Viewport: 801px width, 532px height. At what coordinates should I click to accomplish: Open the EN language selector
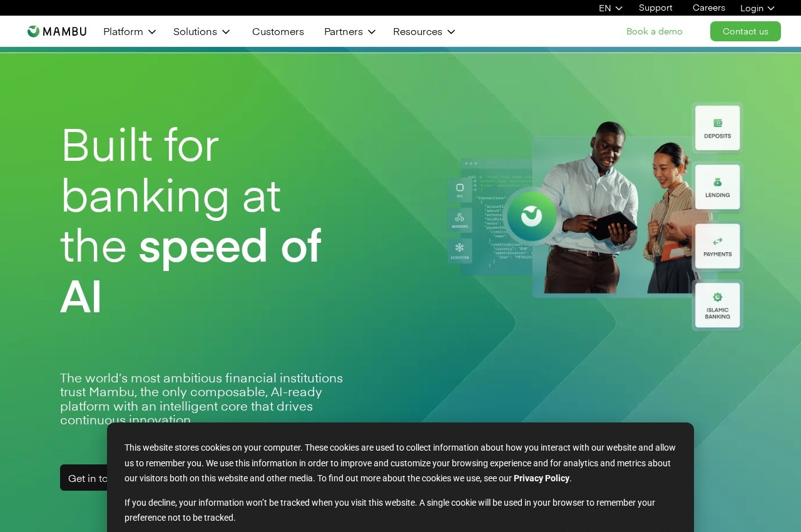pyautogui.click(x=611, y=8)
